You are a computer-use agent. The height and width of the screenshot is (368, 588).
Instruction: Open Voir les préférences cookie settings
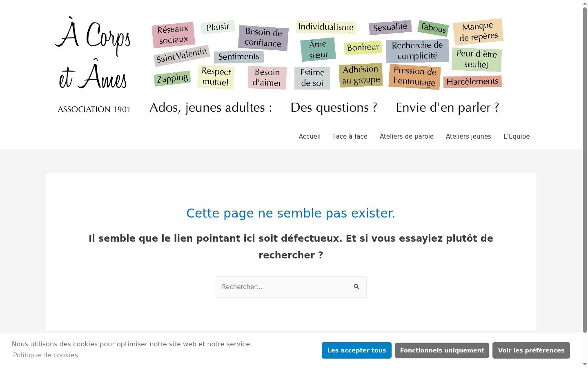point(531,350)
